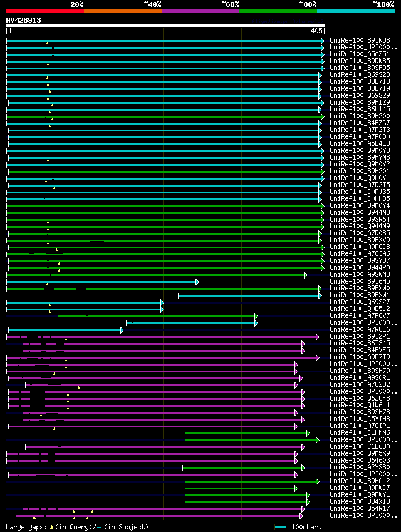Select the UniRef100_B8B7I8 label
The width and height of the screenshot is (401, 532).
(360, 82)
